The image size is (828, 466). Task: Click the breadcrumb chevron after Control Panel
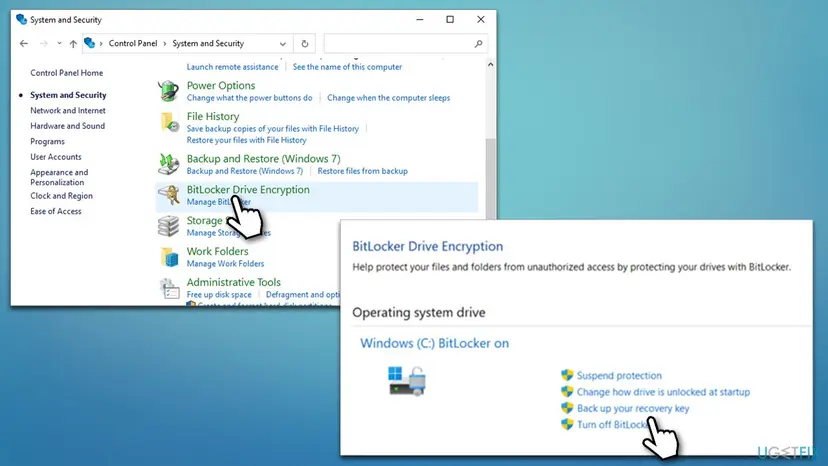click(165, 43)
